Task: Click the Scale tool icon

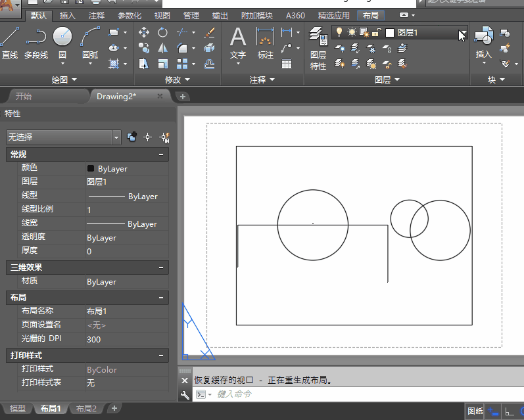Action: [163, 64]
